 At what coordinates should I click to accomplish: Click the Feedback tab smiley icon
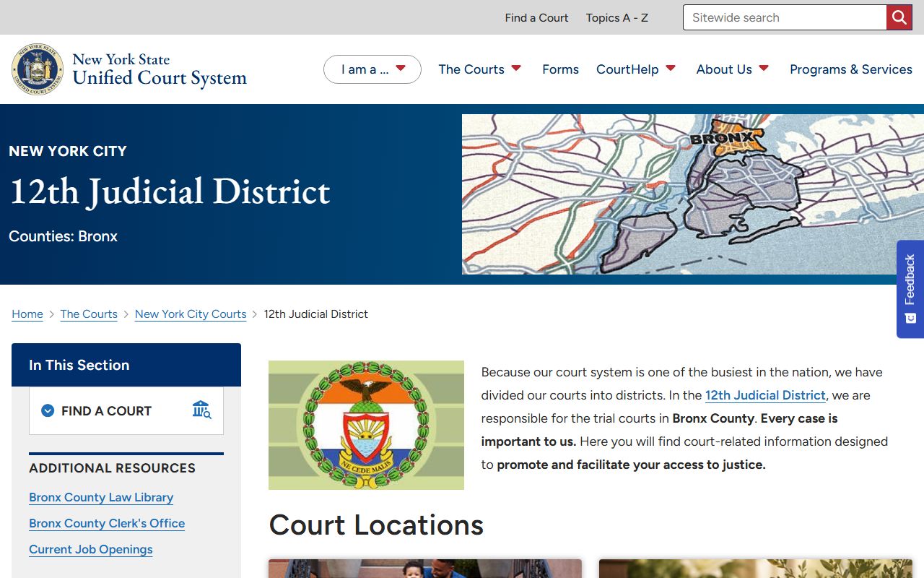click(x=910, y=318)
